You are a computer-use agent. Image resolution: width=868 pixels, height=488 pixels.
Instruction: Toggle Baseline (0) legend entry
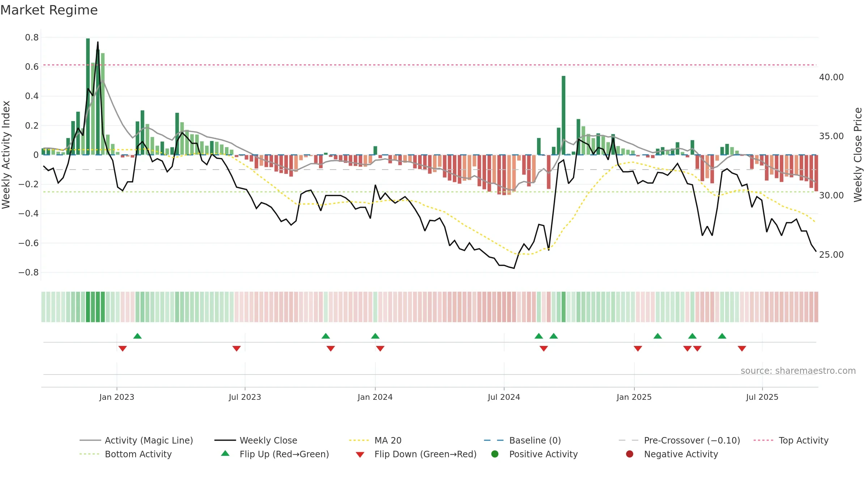(x=522, y=440)
